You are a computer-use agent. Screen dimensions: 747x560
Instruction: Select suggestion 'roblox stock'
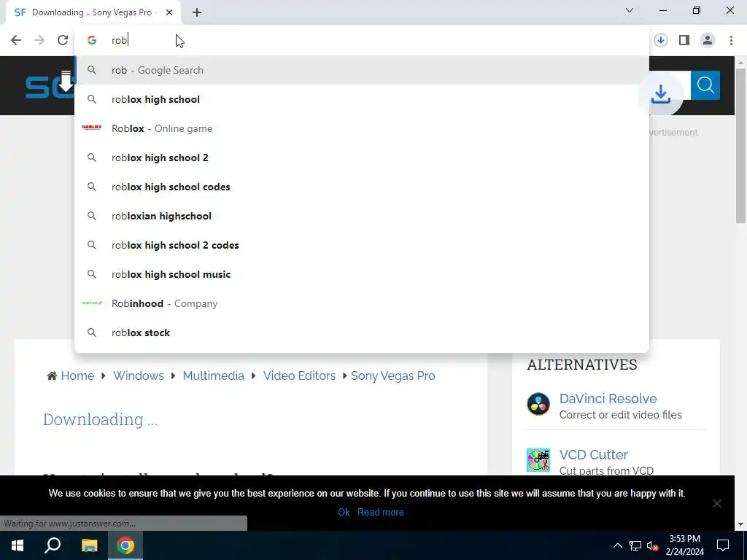[x=362, y=332]
